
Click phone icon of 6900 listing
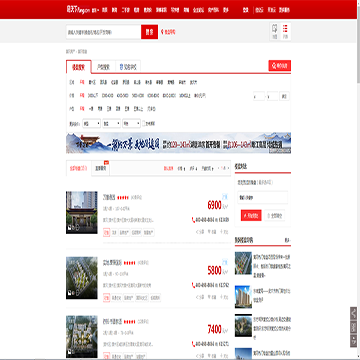pyautogui.click(x=193, y=220)
